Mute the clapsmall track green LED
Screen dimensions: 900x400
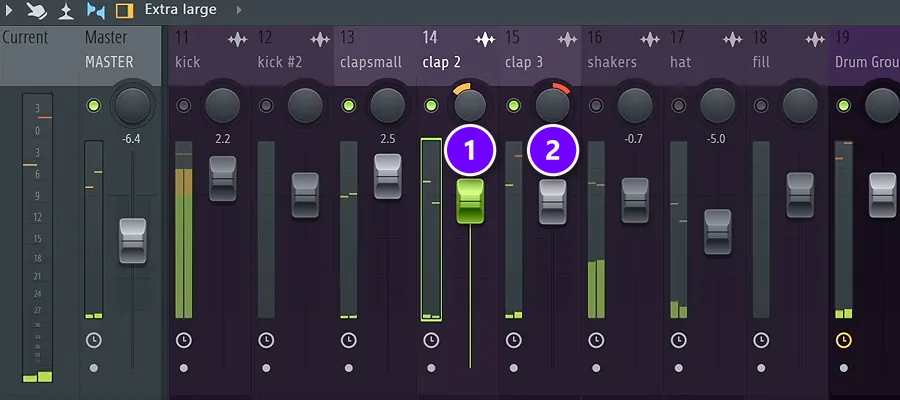(x=348, y=106)
